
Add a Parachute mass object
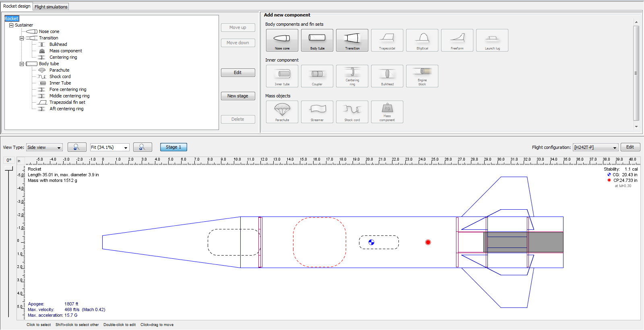(282, 112)
